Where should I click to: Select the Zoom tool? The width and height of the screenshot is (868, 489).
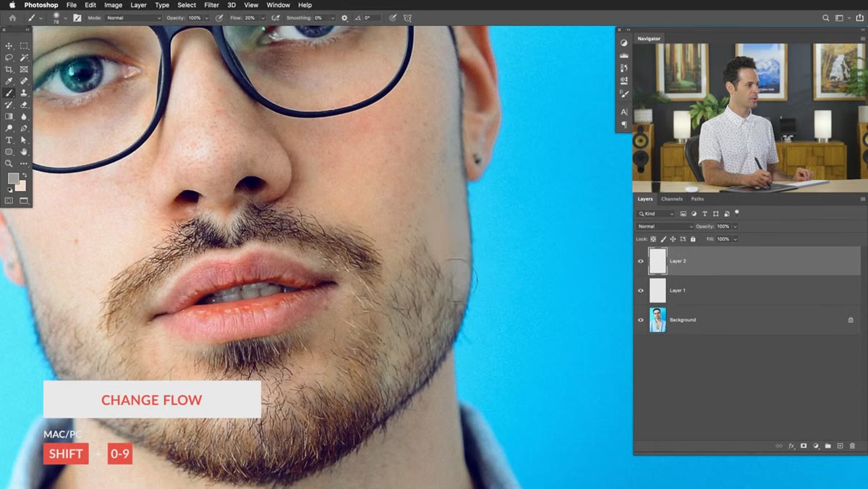click(9, 163)
